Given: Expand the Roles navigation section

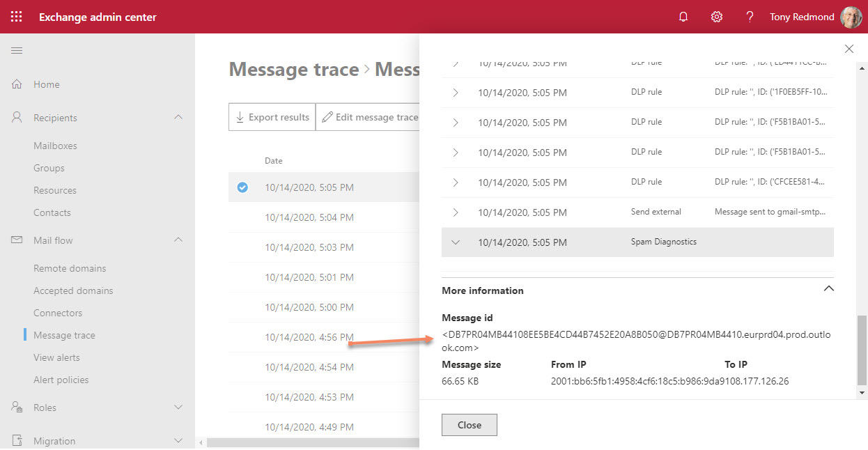Looking at the screenshot, I should tap(178, 408).
